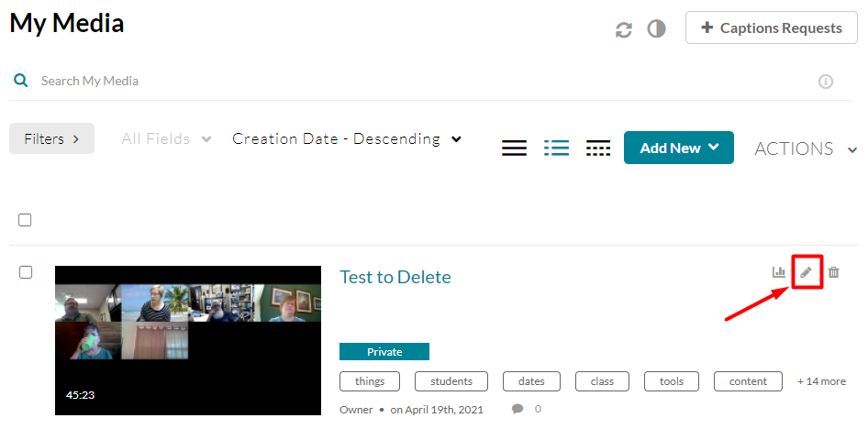Open analytics for Test to Delete
868x429 pixels.
coord(779,272)
